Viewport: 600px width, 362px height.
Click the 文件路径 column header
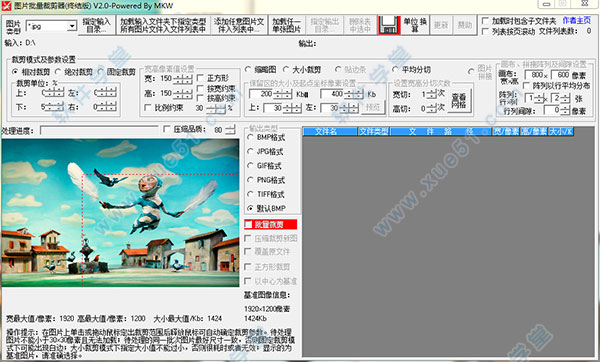[441, 132]
